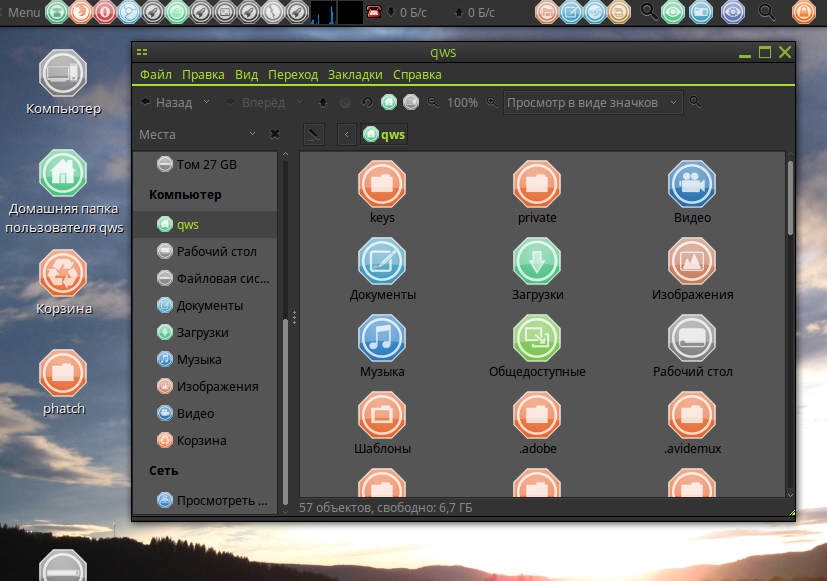
Task: Select Изображения in the sidebar
Action: pos(205,386)
